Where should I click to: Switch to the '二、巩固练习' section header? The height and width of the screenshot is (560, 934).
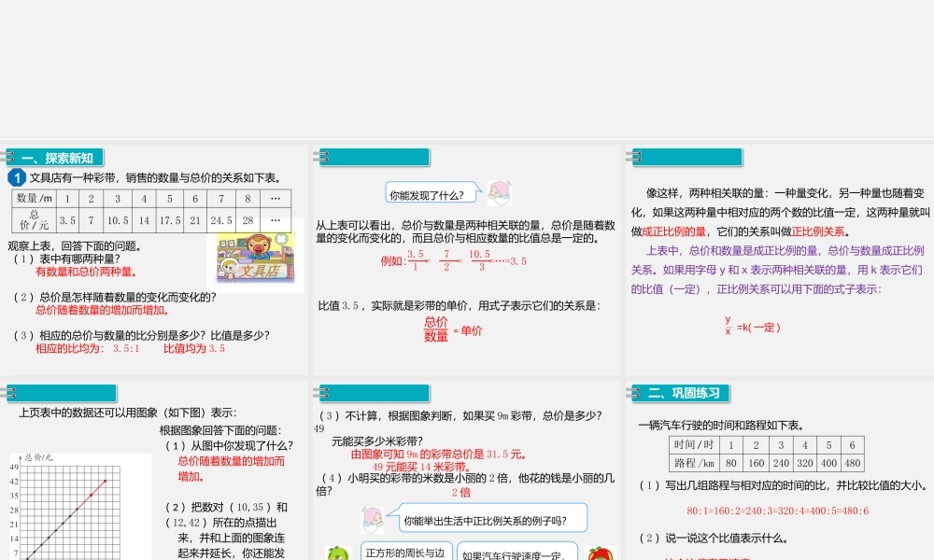pos(684,392)
